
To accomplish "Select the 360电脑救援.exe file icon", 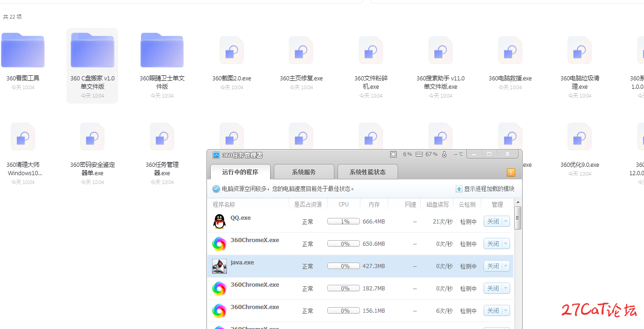I will pyautogui.click(x=510, y=50).
